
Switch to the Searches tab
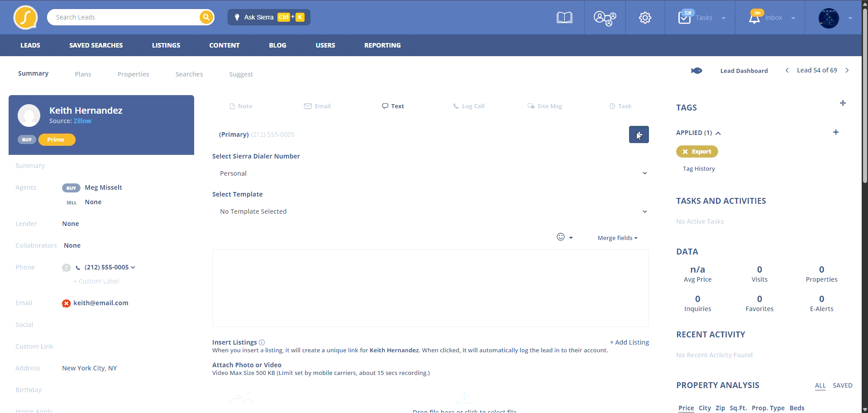189,74
